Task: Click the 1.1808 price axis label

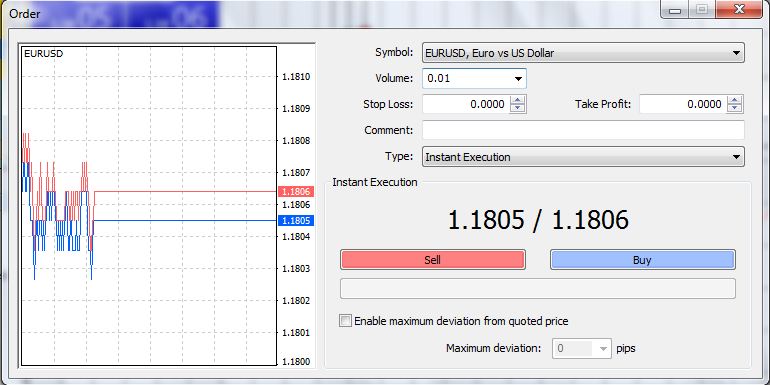Action: pyautogui.click(x=296, y=141)
